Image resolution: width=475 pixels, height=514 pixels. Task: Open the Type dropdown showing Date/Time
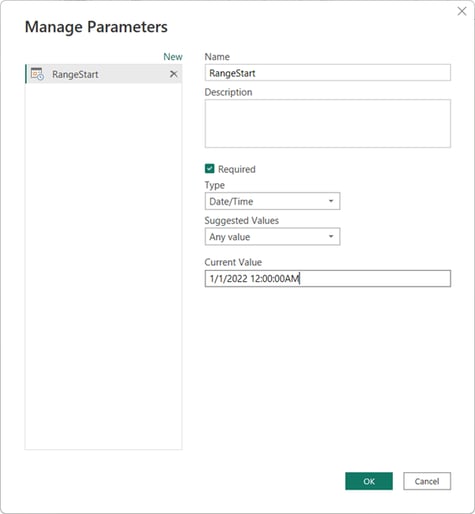pos(272,201)
